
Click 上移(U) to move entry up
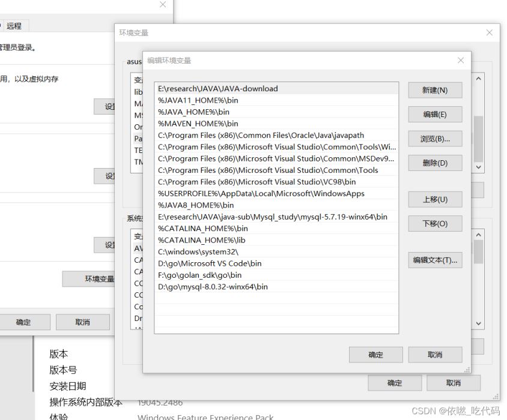[x=434, y=199]
